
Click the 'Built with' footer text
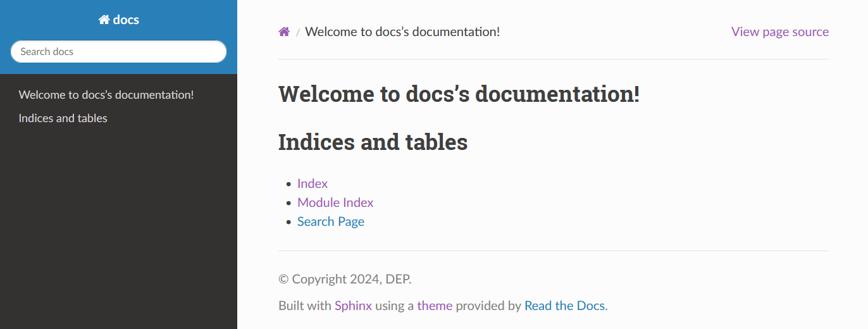[305, 306]
